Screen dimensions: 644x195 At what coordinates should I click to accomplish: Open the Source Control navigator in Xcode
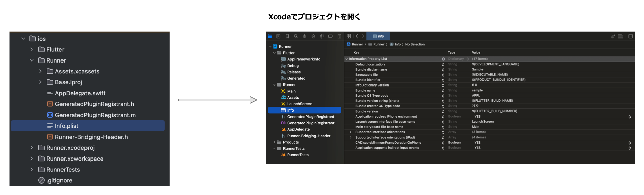pyautogui.click(x=278, y=36)
